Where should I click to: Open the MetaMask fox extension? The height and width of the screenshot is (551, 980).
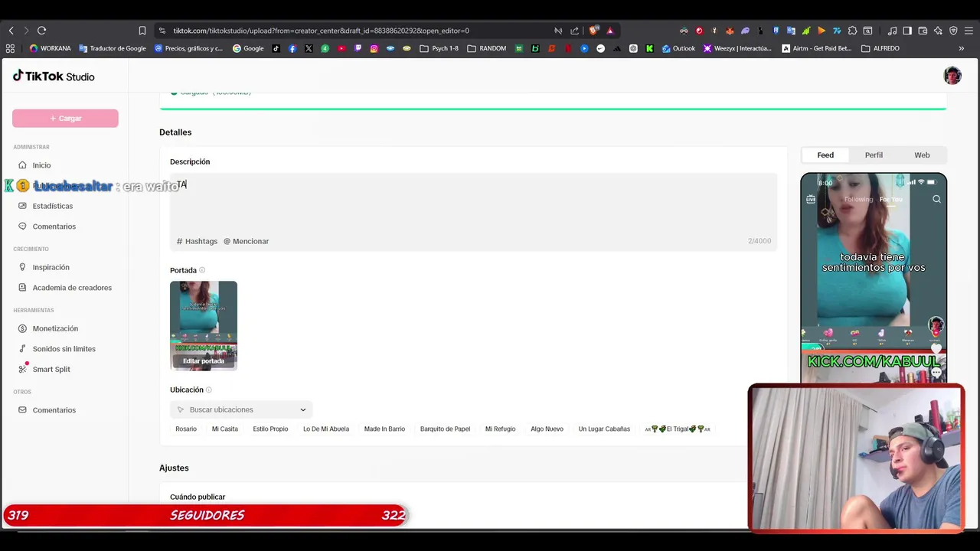pyautogui.click(x=729, y=31)
